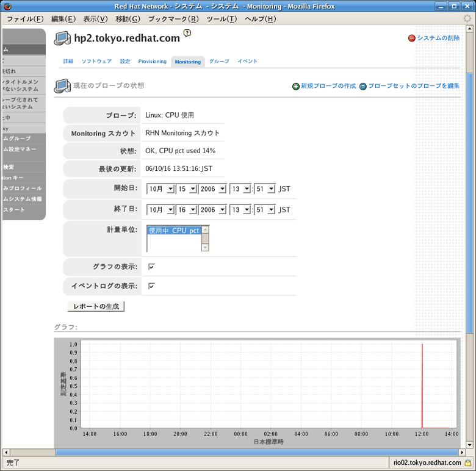Click the blue プローブセット edit icon
This screenshot has width=476, height=471.
(363, 87)
